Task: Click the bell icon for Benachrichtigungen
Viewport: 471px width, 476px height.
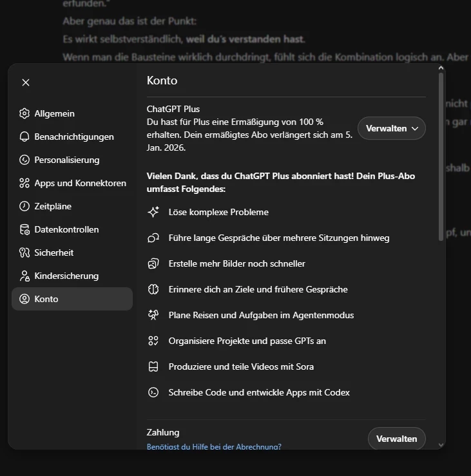Action: (24, 137)
